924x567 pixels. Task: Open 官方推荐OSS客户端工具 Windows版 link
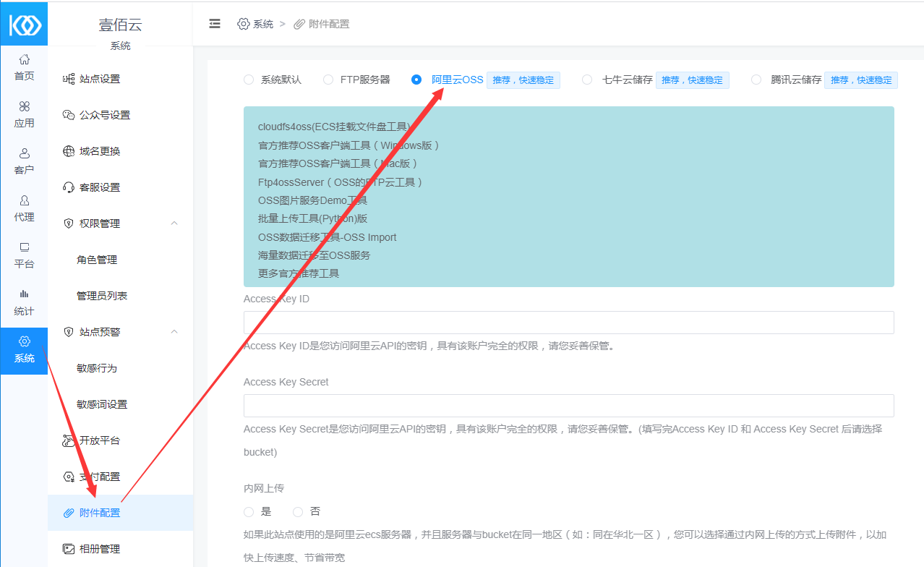pyautogui.click(x=349, y=145)
